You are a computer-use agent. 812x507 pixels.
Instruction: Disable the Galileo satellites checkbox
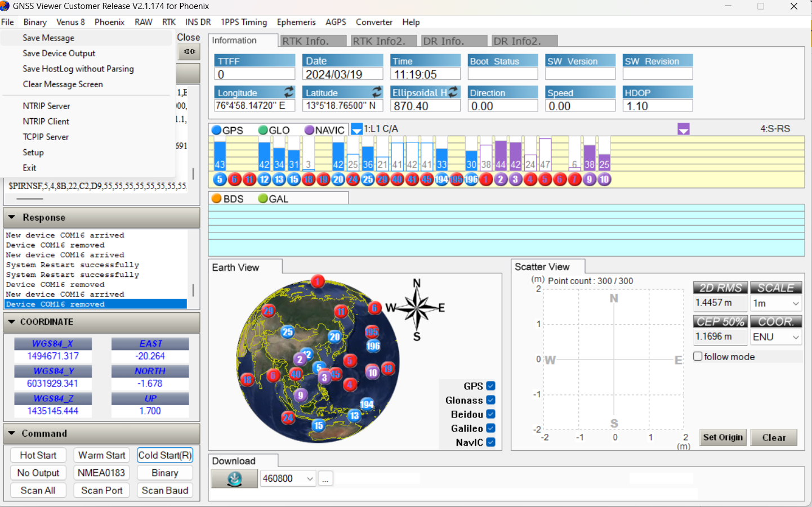[490, 428]
